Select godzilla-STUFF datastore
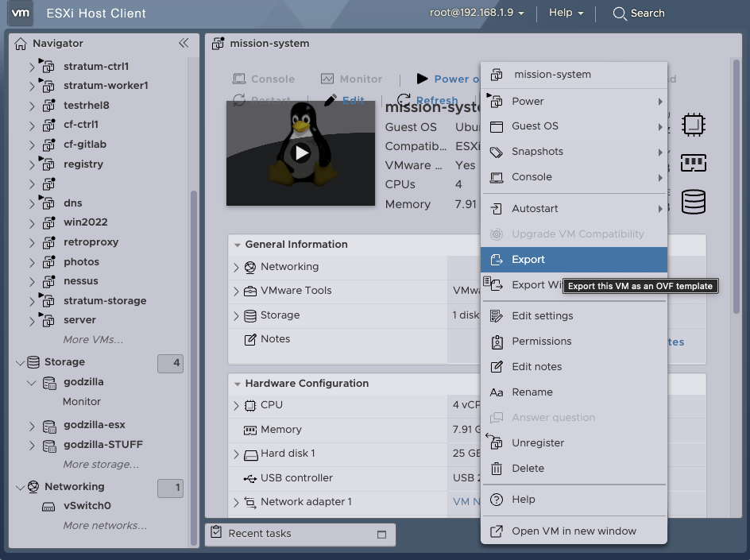 coord(103,445)
